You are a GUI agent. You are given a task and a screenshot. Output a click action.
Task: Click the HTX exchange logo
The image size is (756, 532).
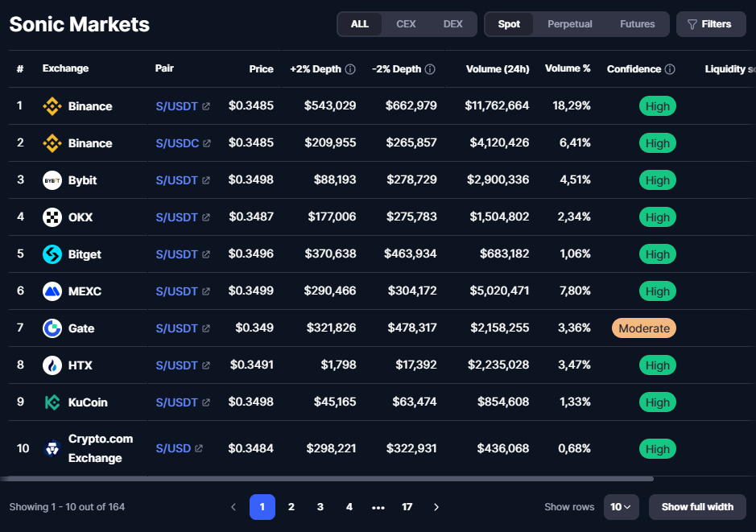coord(52,365)
